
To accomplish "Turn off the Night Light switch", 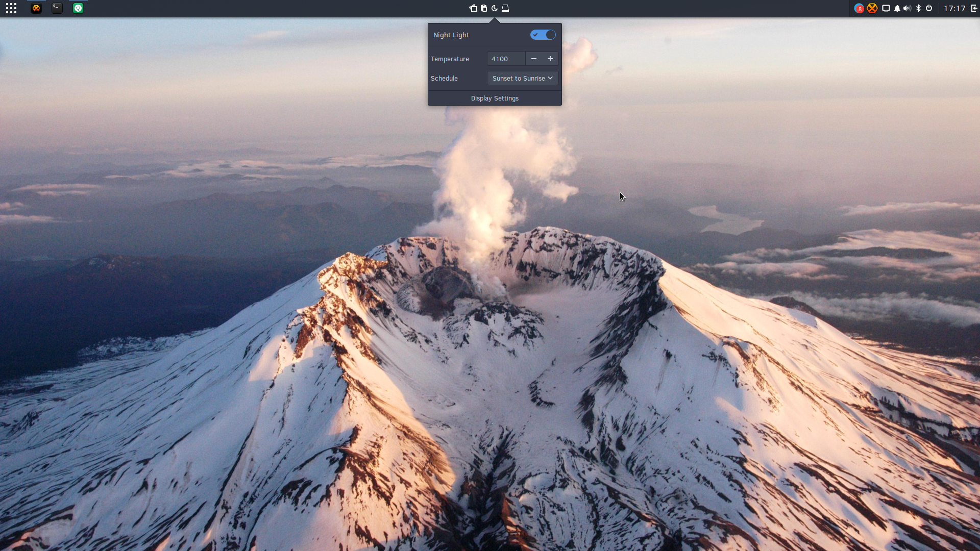I will point(543,35).
